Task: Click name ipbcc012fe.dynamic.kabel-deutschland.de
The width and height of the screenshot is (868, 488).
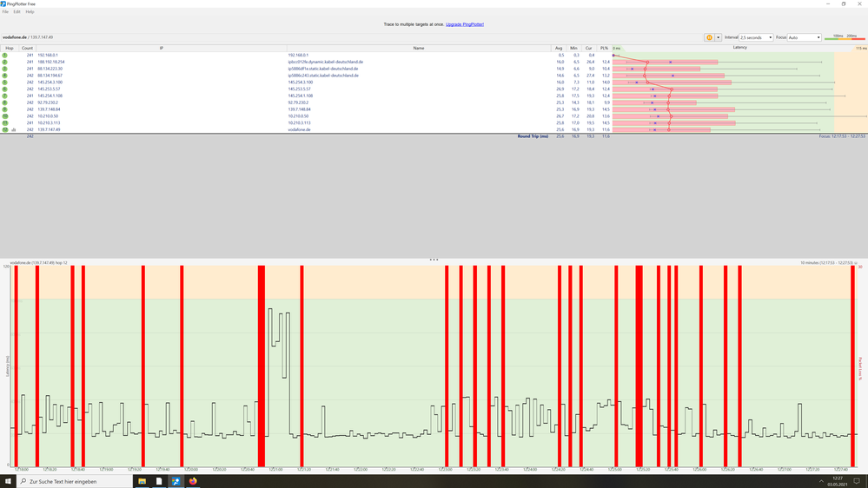Action: (326, 62)
